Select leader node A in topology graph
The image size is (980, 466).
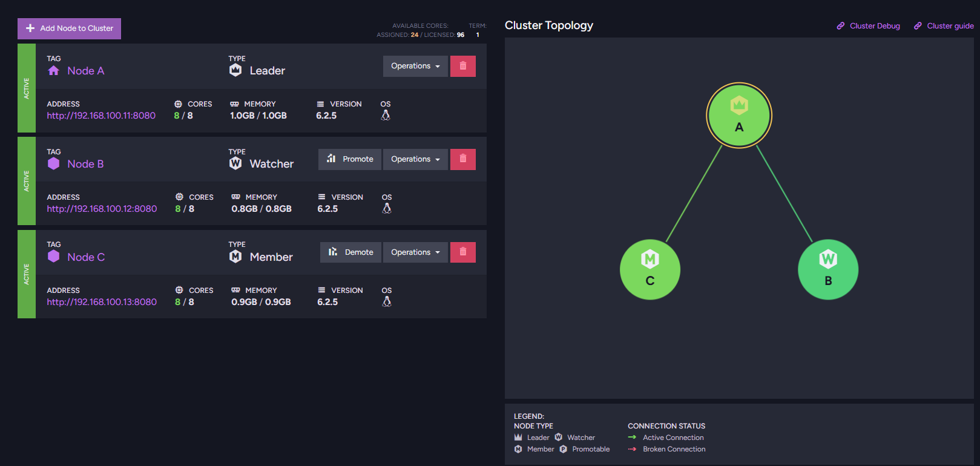[x=739, y=115]
